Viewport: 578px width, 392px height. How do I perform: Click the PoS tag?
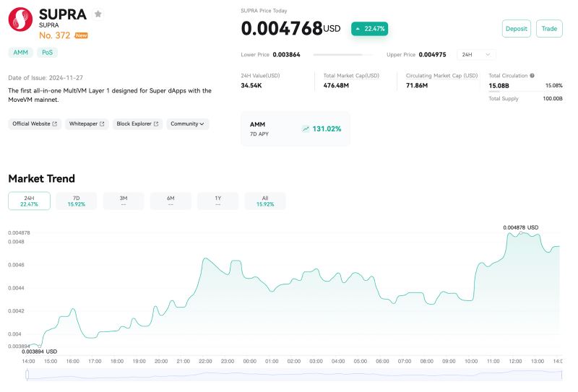47,52
